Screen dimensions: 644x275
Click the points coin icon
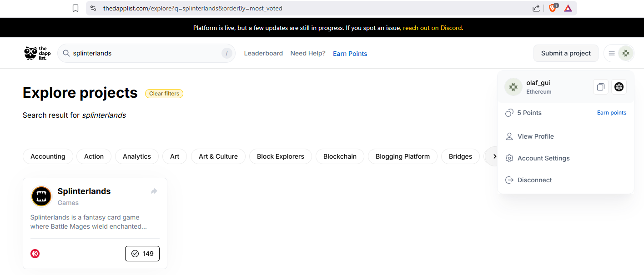(x=509, y=113)
